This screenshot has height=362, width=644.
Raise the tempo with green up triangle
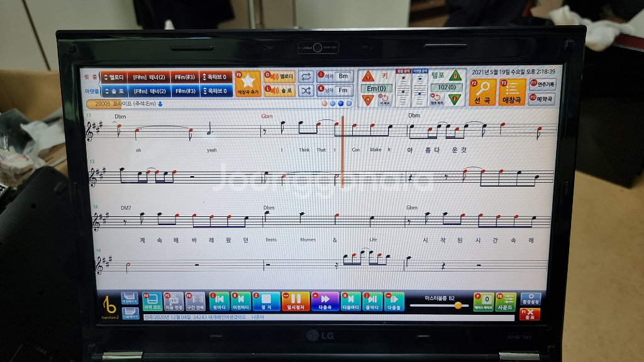[x=455, y=76]
